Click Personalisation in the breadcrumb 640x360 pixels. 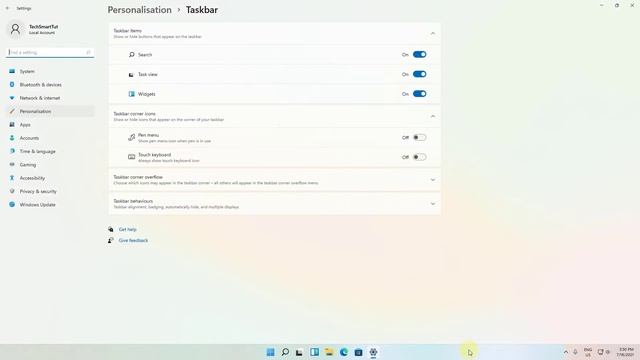coord(140,10)
